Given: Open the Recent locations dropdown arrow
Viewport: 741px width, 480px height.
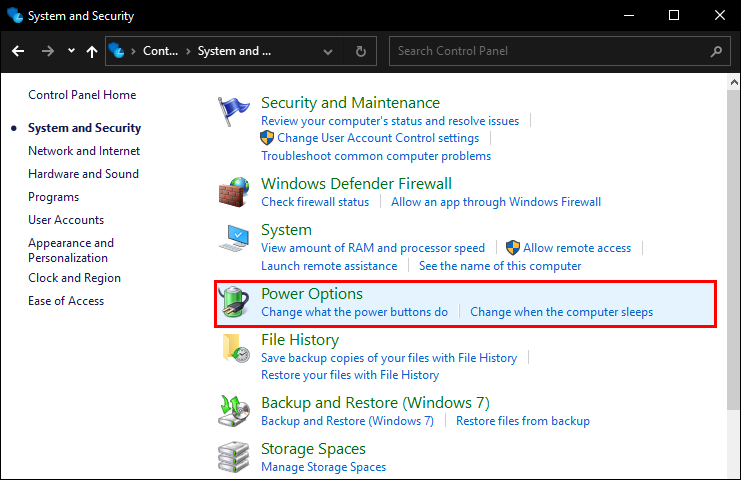Looking at the screenshot, I should [71, 50].
